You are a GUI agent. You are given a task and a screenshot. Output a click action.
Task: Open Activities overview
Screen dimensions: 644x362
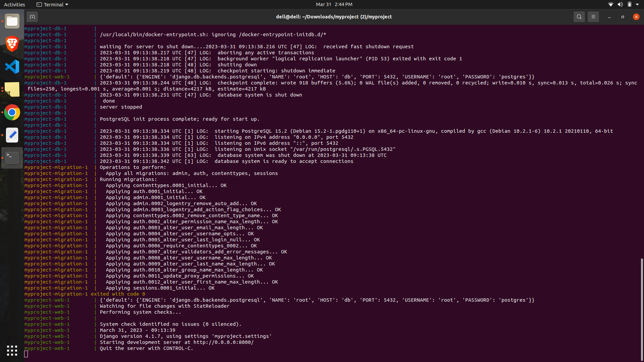tap(14, 4)
